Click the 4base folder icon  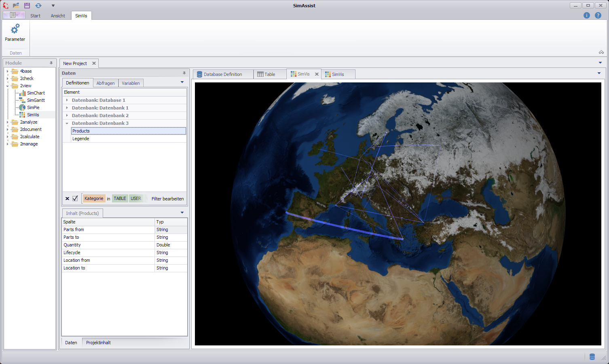[x=15, y=71]
